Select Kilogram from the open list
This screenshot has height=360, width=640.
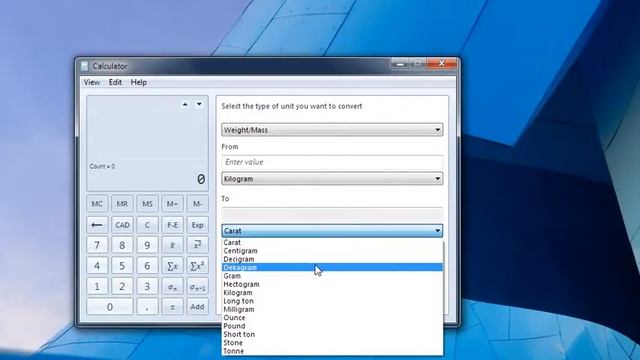coord(332,293)
